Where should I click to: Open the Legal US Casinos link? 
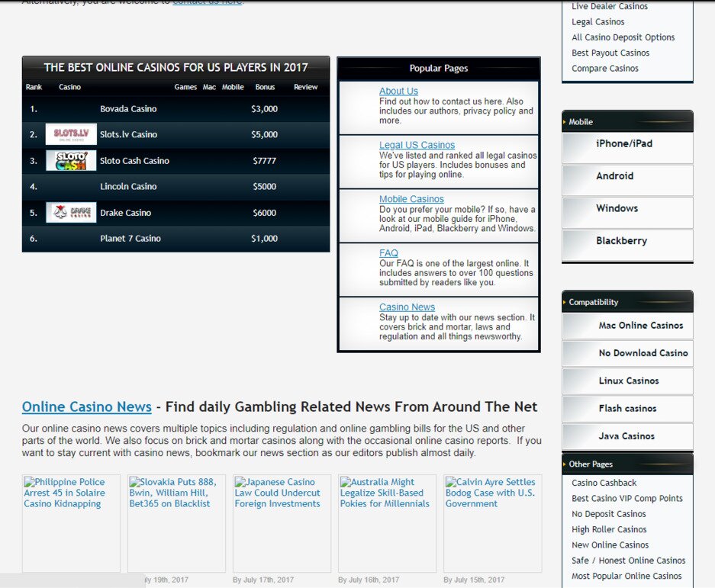(x=417, y=145)
